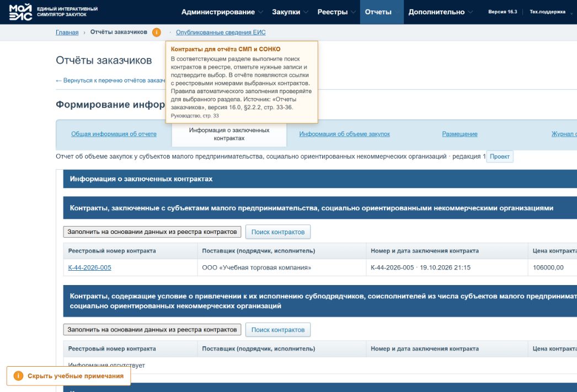Click the first Поиск контрактов button
Image resolution: width=577 pixels, height=392 pixels.
point(278,232)
